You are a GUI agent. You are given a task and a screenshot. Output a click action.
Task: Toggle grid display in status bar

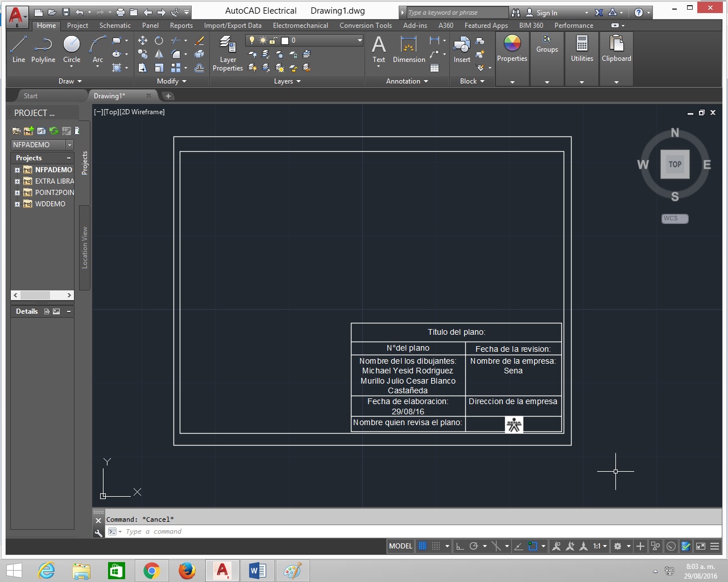coord(422,546)
